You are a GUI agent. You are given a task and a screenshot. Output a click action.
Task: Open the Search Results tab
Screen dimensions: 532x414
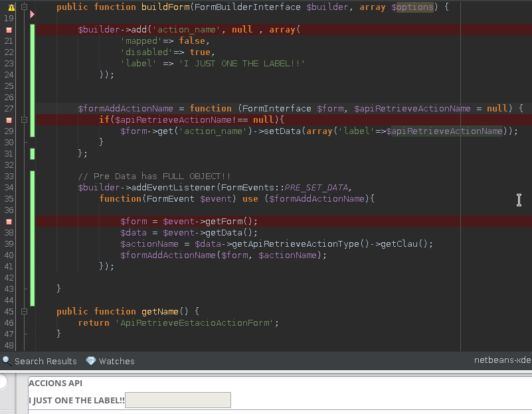[x=40, y=361]
